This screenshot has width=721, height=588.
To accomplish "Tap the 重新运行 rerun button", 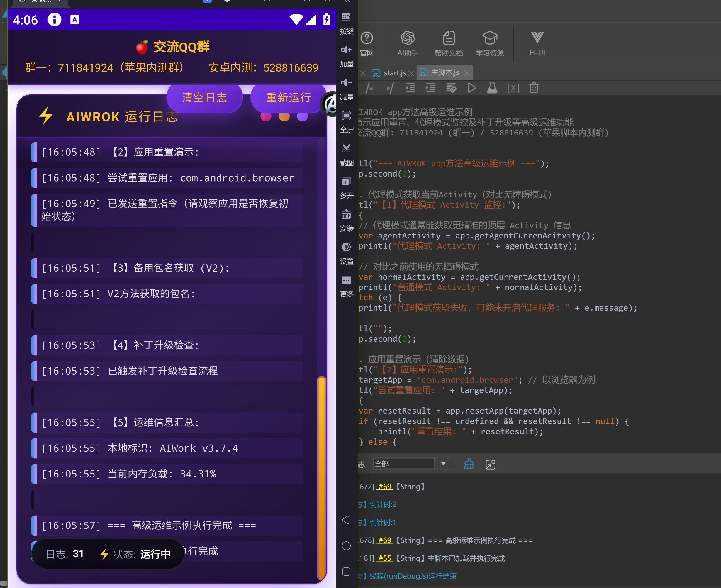I will [x=289, y=98].
